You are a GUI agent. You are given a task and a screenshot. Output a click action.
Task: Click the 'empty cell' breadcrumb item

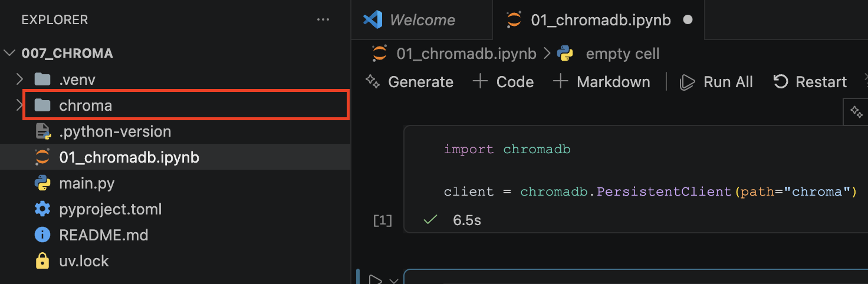(622, 54)
